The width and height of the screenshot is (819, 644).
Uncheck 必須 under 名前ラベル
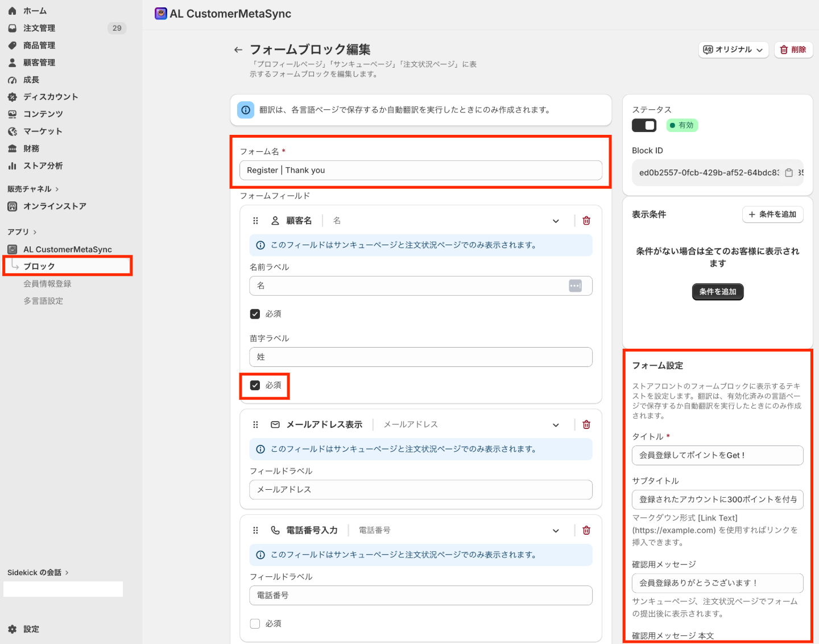point(255,314)
